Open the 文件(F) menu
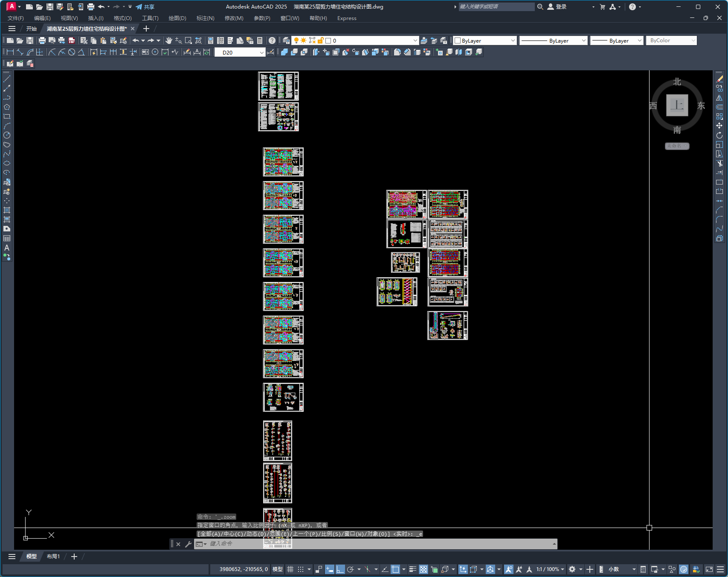Image resolution: width=728 pixels, height=577 pixels. click(15, 18)
